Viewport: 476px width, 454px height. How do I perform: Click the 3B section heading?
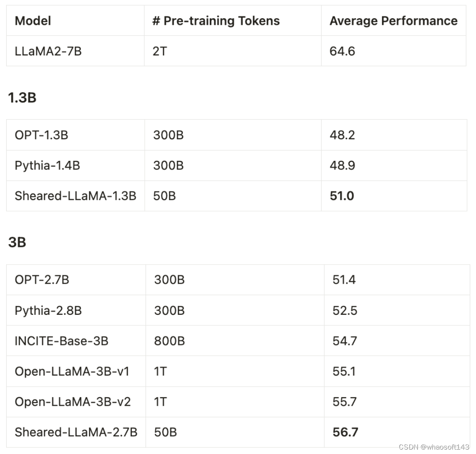[x=17, y=243]
